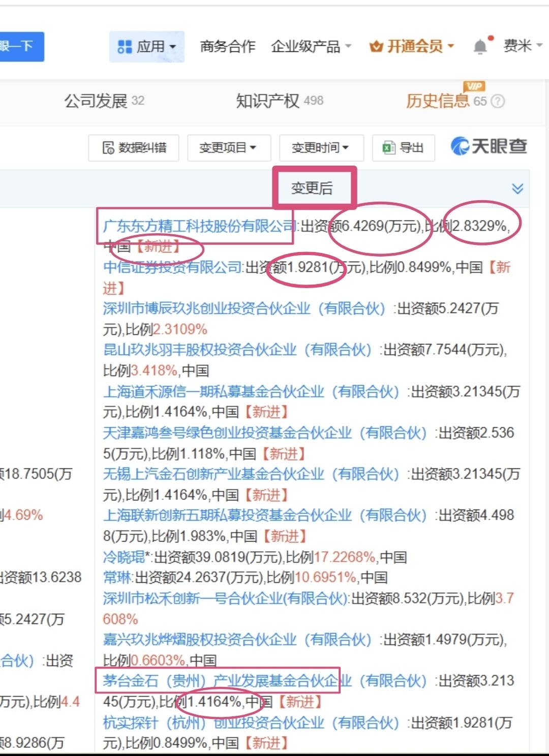Expand 开通会员 dropdown

(412, 47)
